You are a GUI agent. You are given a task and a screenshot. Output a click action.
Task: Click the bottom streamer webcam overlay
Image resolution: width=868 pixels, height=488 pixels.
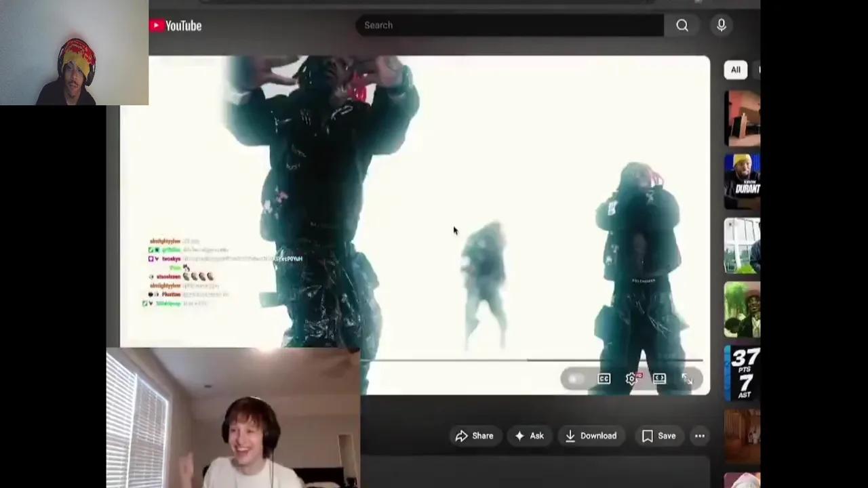click(x=233, y=418)
